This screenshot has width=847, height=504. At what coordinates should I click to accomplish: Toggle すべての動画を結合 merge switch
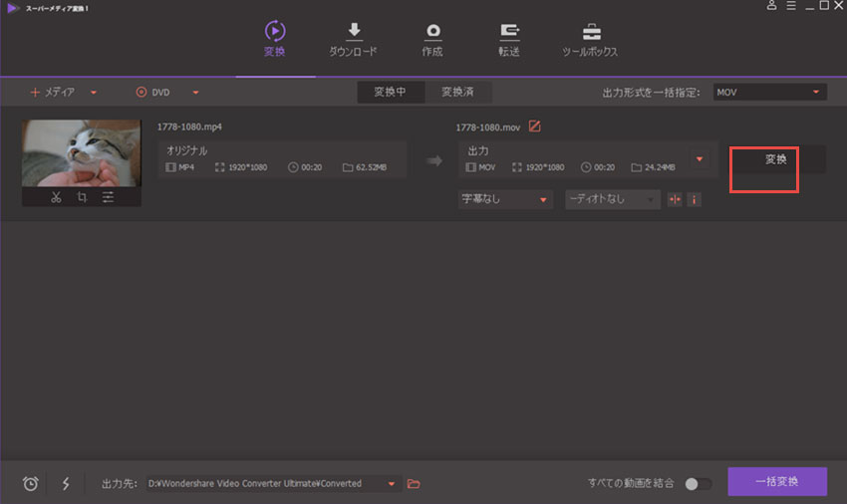699,483
